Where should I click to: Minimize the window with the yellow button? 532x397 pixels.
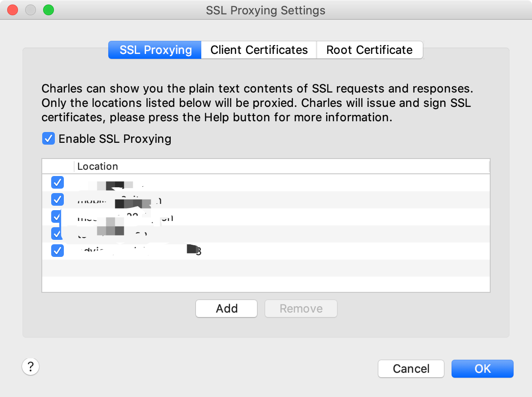point(31,10)
